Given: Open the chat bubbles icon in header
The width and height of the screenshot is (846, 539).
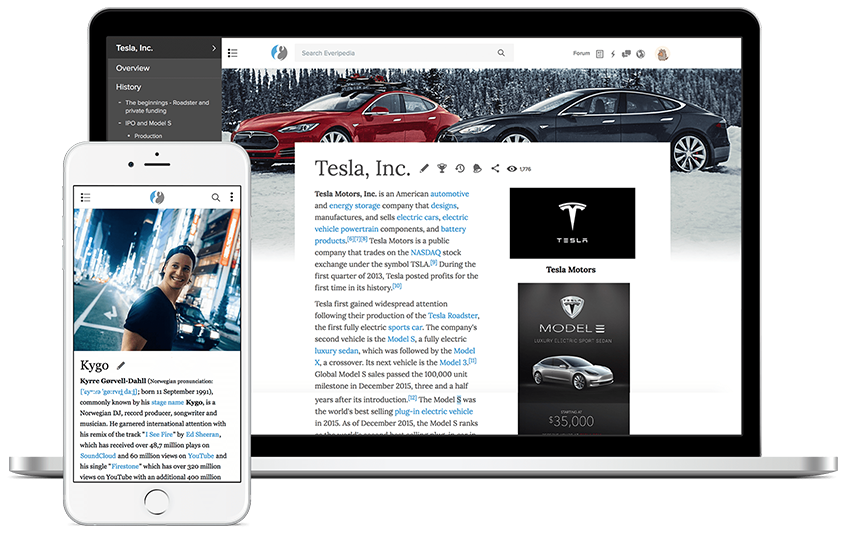Looking at the screenshot, I should (x=626, y=53).
